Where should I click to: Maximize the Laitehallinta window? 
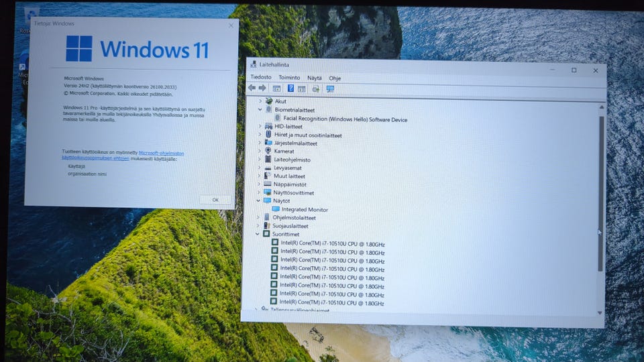point(574,70)
